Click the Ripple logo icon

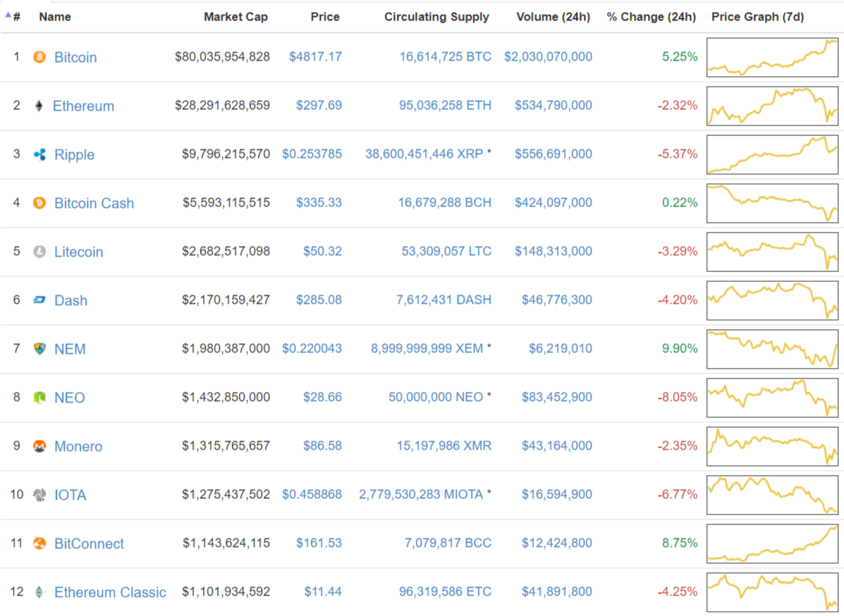pos(39,154)
